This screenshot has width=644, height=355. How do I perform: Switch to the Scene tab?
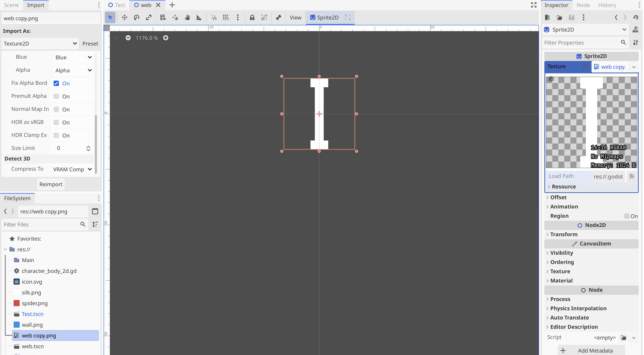[12, 5]
